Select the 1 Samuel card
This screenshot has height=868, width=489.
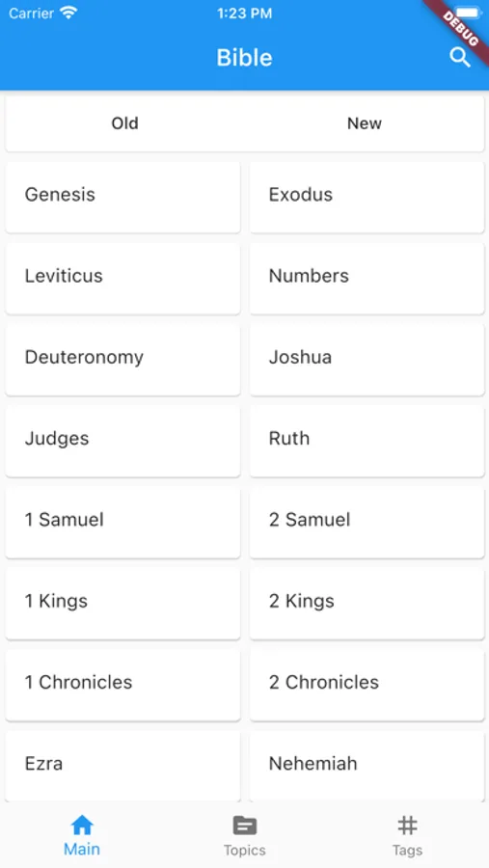pos(122,523)
